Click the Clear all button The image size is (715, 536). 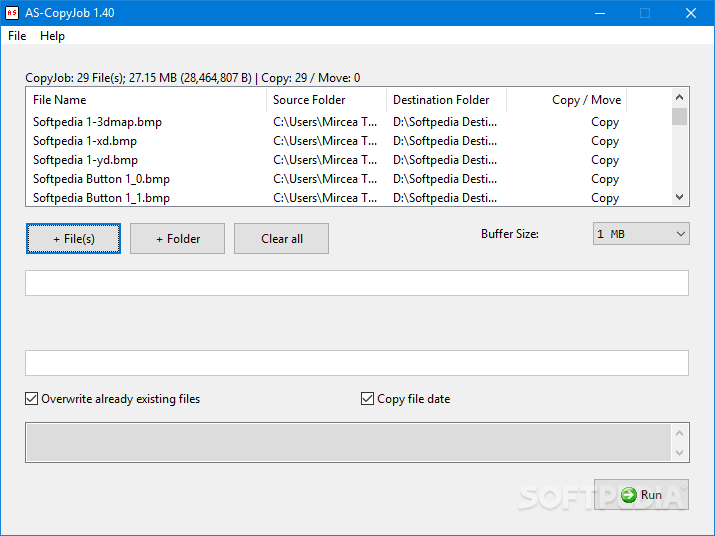(281, 239)
